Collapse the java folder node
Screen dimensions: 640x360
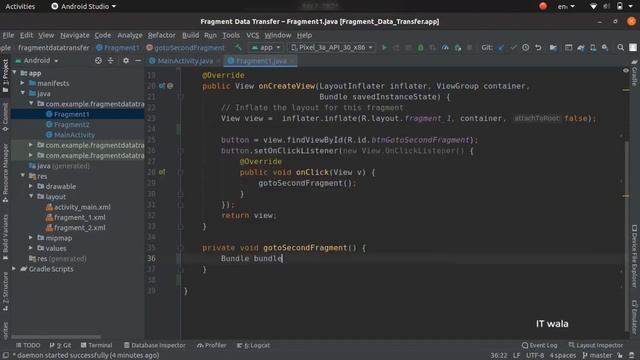(x=23, y=93)
